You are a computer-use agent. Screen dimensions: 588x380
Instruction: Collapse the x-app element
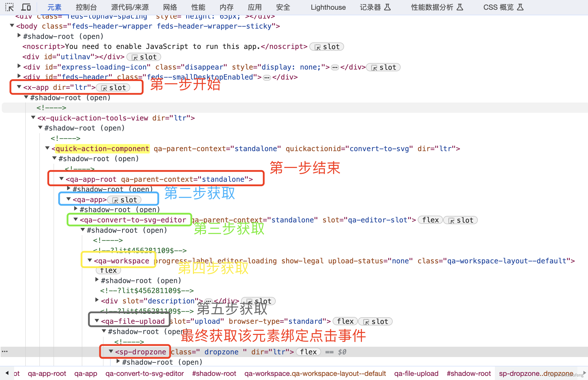19,87
